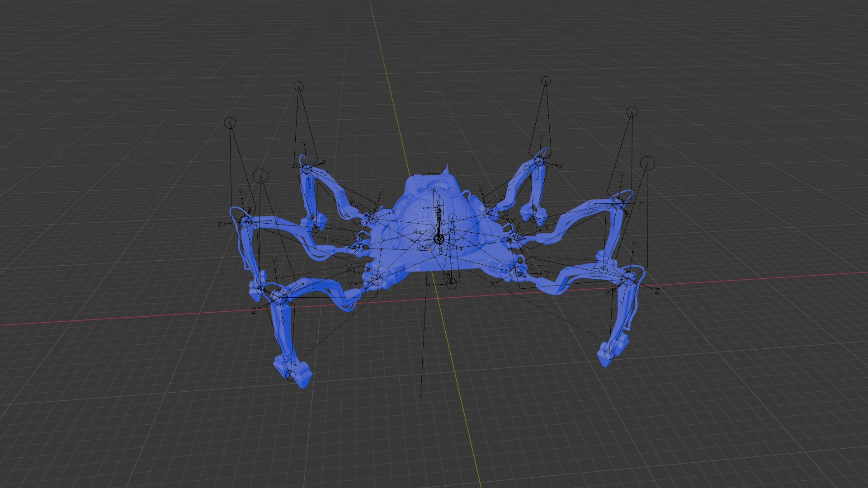
Task: Select the front-left leg's knee joint bone
Action: point(279,297)
